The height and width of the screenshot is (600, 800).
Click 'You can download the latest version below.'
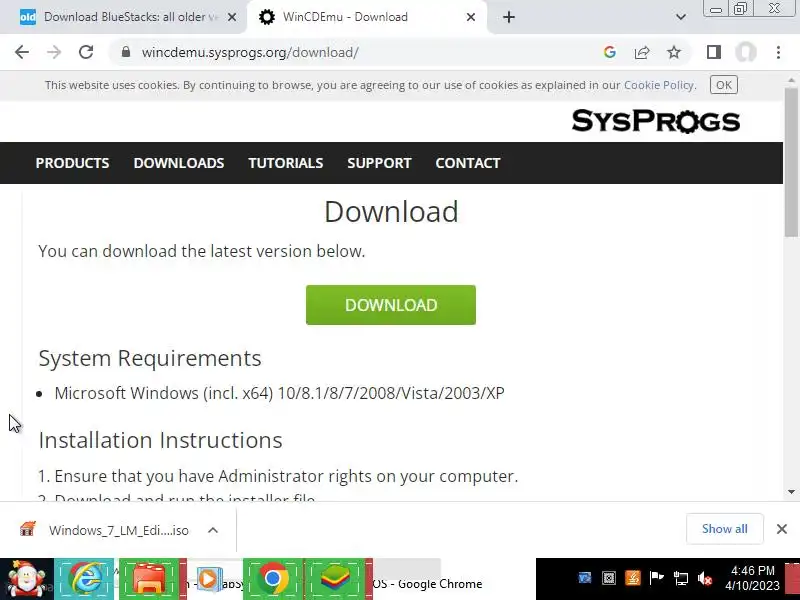point(202,251)
